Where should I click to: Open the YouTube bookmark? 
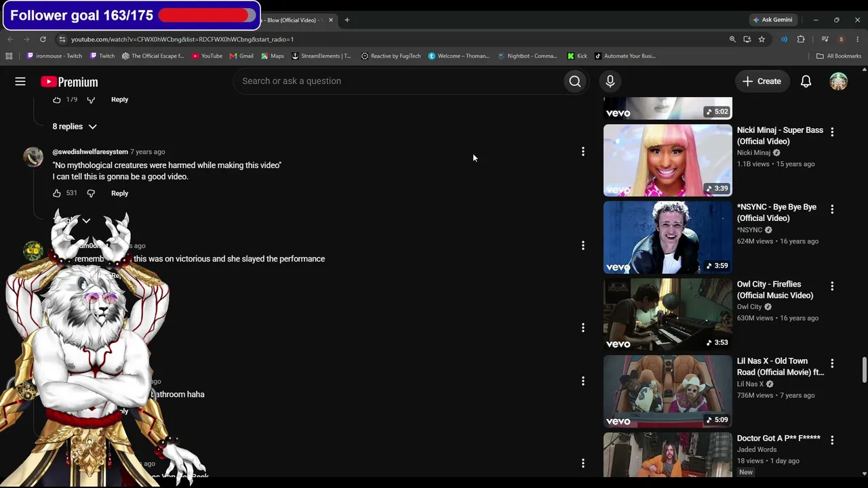coord(207,56)
